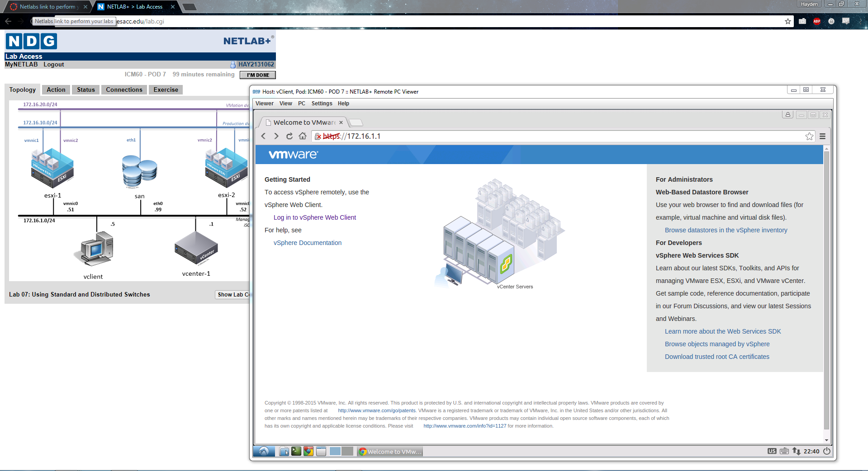The height and width of the screenshot is (471, 868).
Task: Click the esxi-2 host in topology
Action: pyautogui.click(x=226, y=168)
